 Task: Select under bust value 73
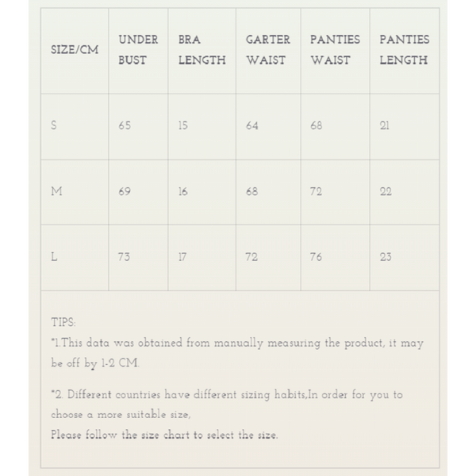pyautogui.click(x=125, y=257)
